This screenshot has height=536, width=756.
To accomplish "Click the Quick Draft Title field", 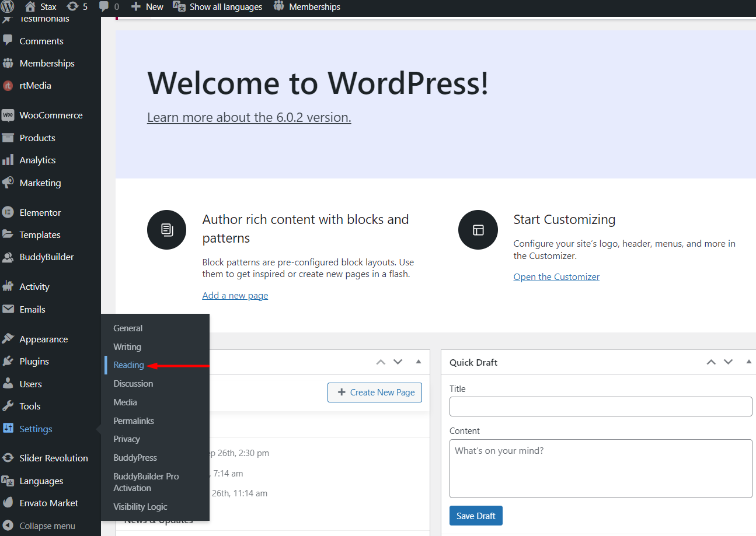I will [601, 406].
